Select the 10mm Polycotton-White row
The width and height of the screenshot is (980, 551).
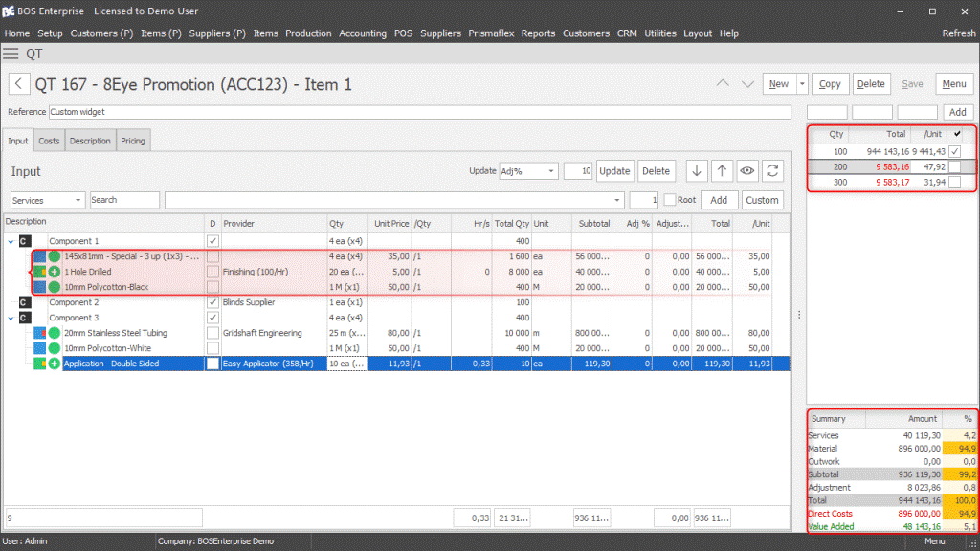point(397,348)
